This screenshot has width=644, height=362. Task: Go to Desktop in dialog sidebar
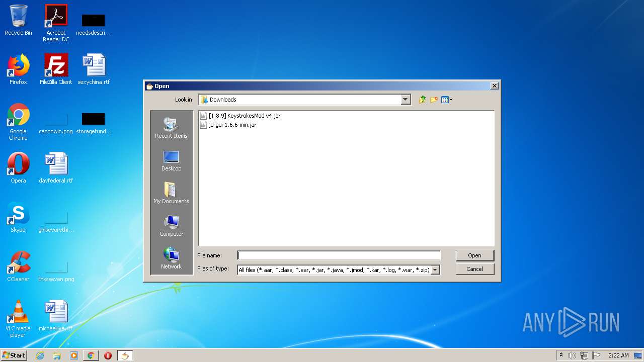(x=171, y=161)
